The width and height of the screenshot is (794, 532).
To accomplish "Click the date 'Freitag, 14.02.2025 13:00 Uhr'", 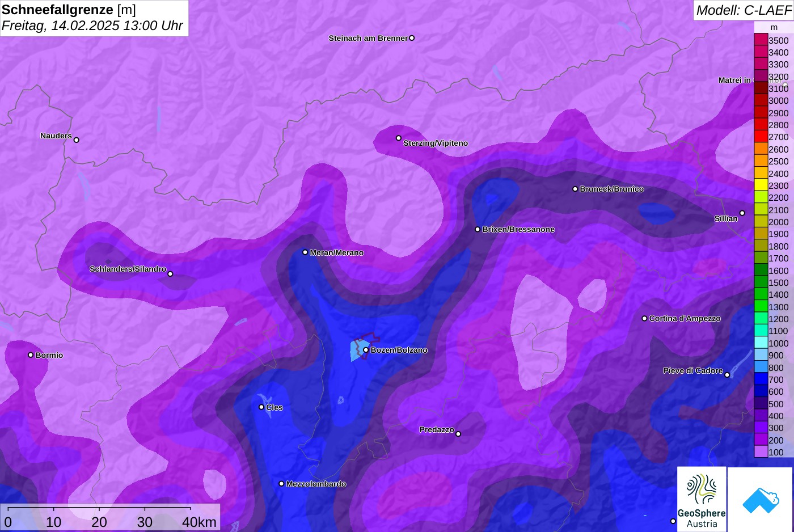I will tap(92, 26).
